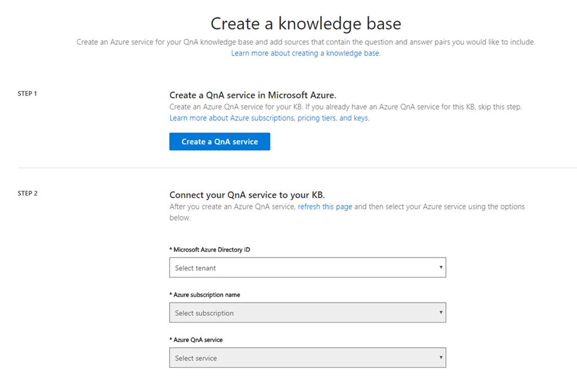The width and height of the screenshot is (577, 392).
Task: Click the refresh this page link
Action: click(325, 207)
